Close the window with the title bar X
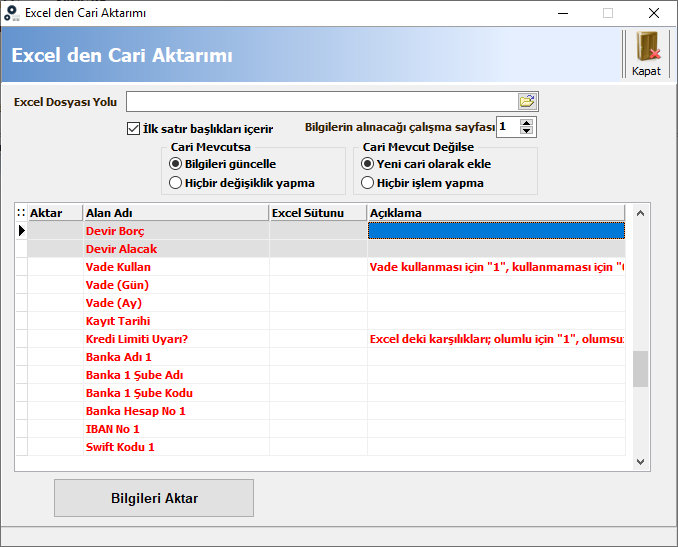 (x=654, y=13)
